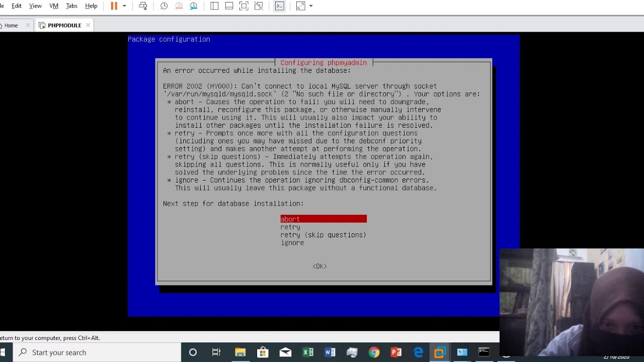Take a snapshot of this virtual machine
This screenshot has width=644, height=362.
tap(164, 6)
